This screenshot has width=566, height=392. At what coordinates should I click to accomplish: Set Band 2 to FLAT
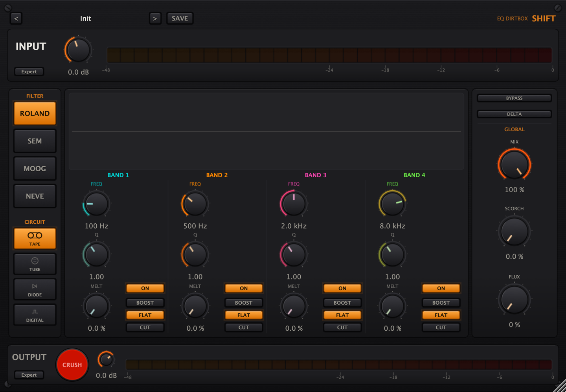[x=244, y=315]
